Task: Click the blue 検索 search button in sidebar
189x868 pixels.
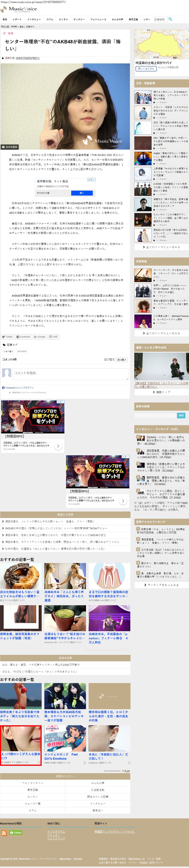Action: pos(181,416)
